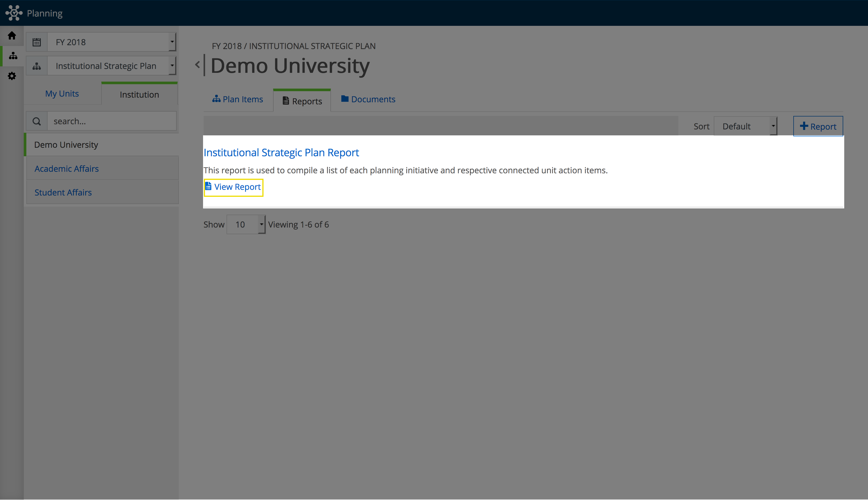868x500 pixels.
Task: Click hierarchy icon beside Institutional Strategic Plan
Action: (37, 66)
